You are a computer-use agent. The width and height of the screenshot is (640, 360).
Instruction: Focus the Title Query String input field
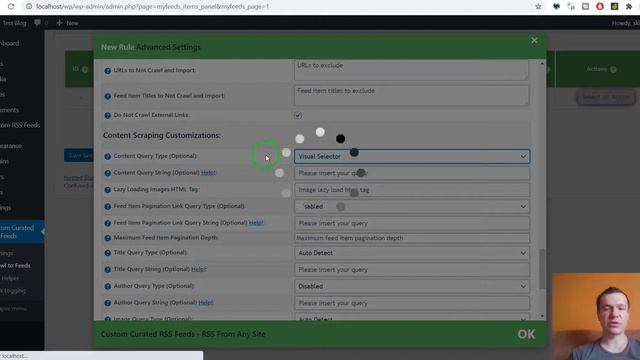pos(412,270)
